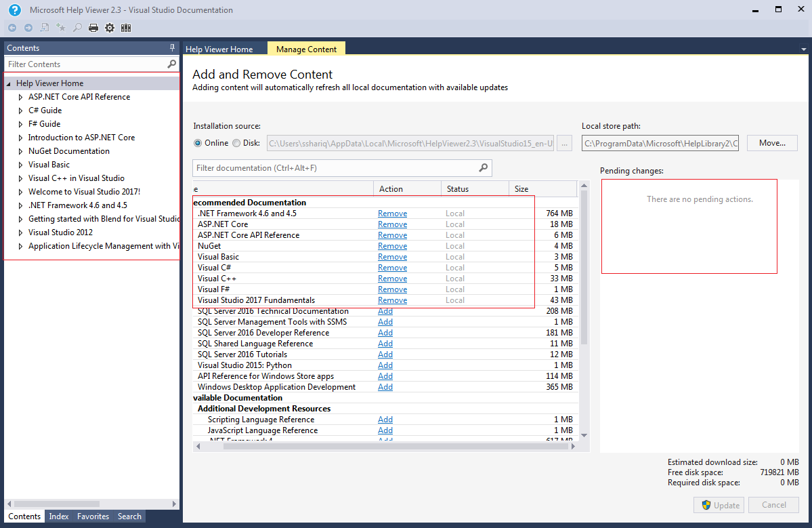812x528 pixels.
Task: Remove Visual Studio 2017 Fundamentals
Action: 392,300
